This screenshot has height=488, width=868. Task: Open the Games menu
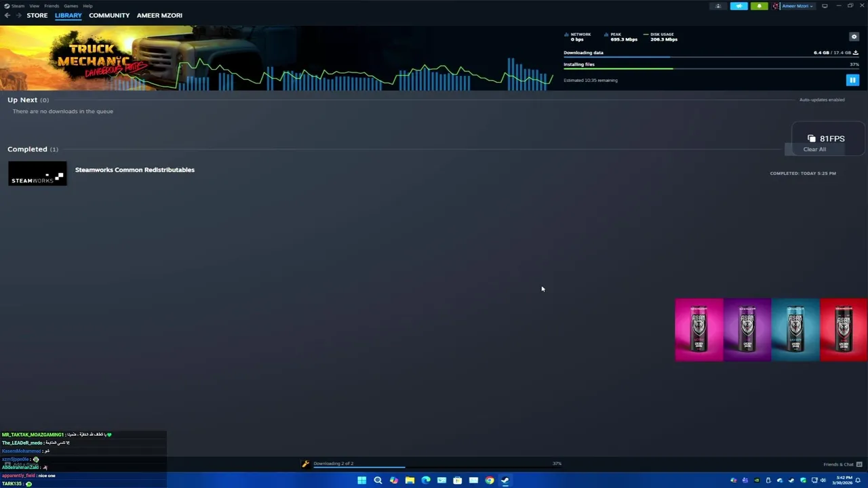(x=71, y=5)
